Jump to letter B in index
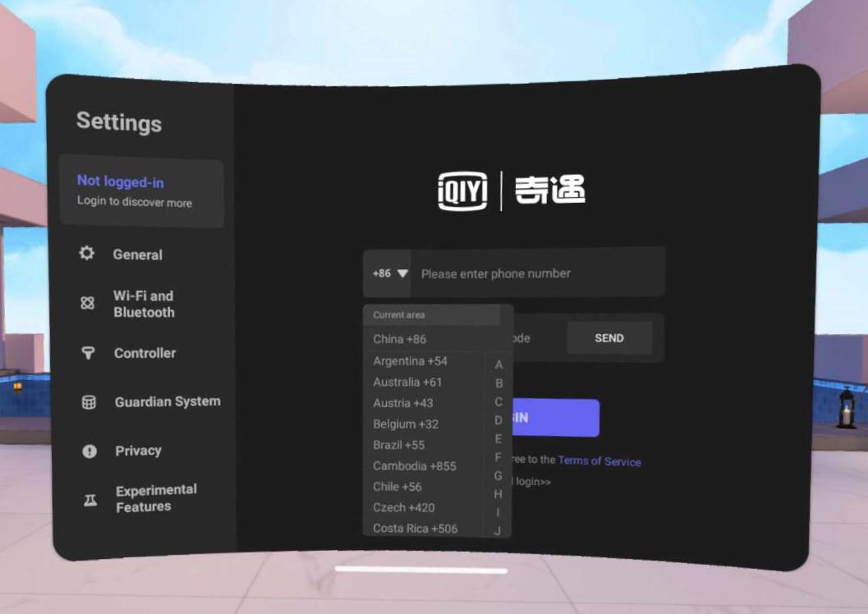Viewport: 868px width, 614px height. (498, 383)
